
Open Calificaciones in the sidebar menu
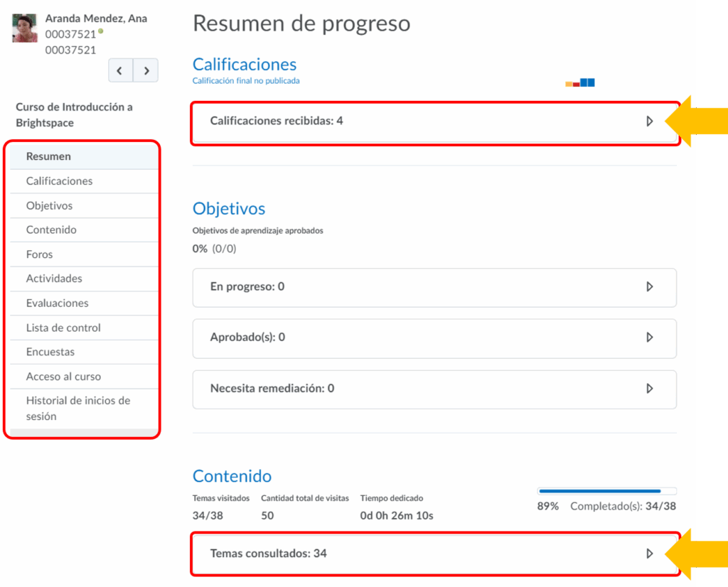click(x=59, y=181)
